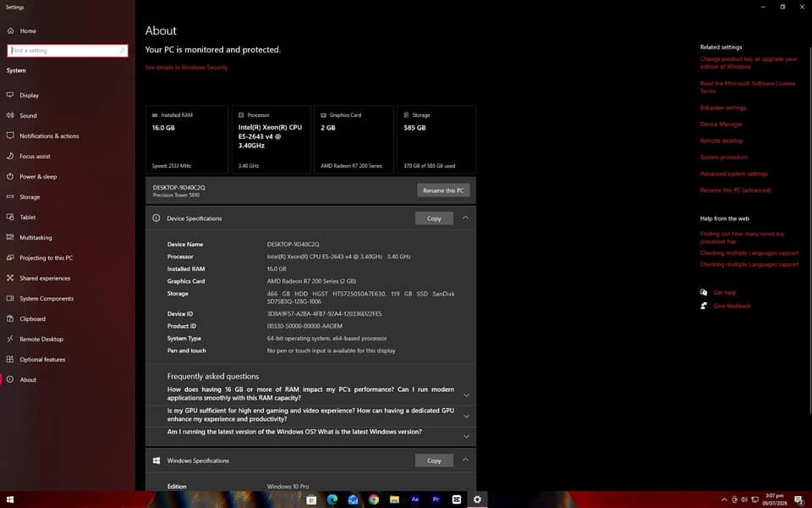812x508 pixels.
Task: Open the notification center icon
Action: click(x=799, y=500)
